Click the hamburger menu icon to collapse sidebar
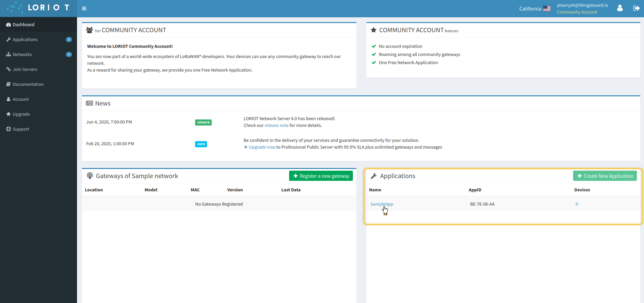 (x=84, y=8)
